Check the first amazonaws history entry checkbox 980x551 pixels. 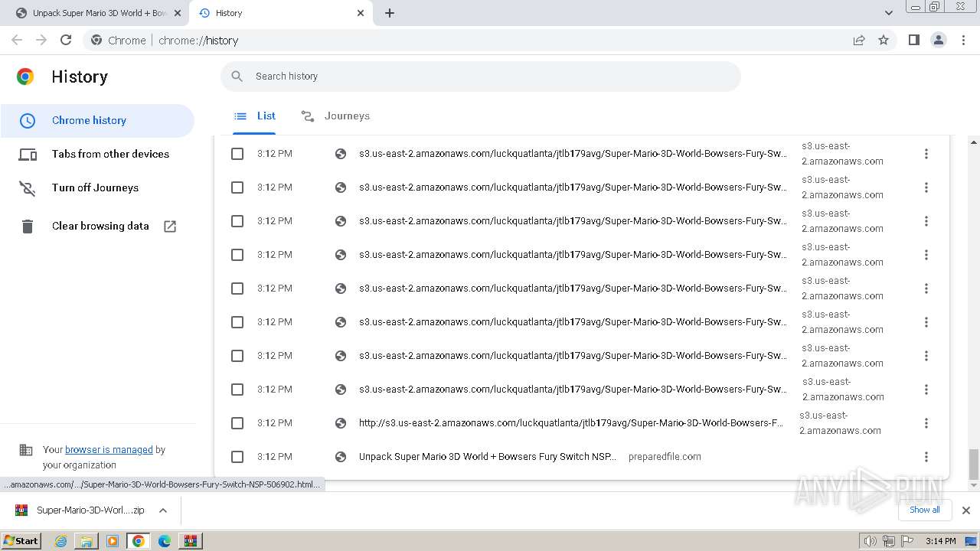[x=237, y=154]
